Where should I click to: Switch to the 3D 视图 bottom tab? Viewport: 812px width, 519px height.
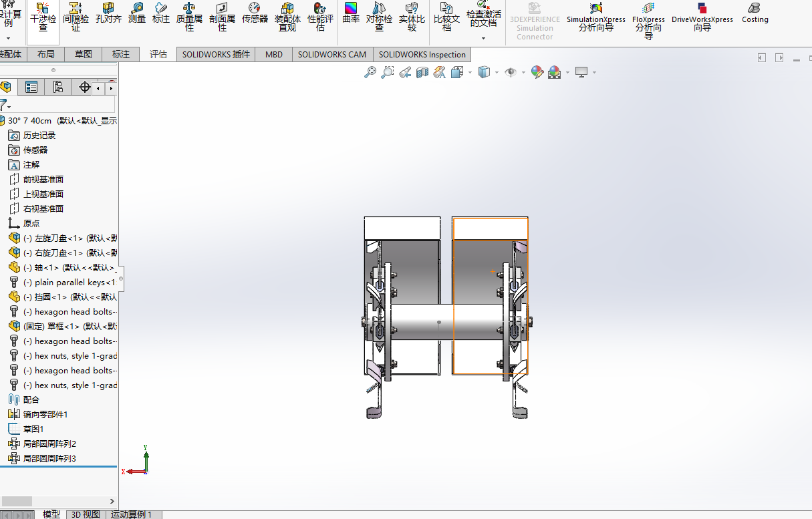coord(86,514)
